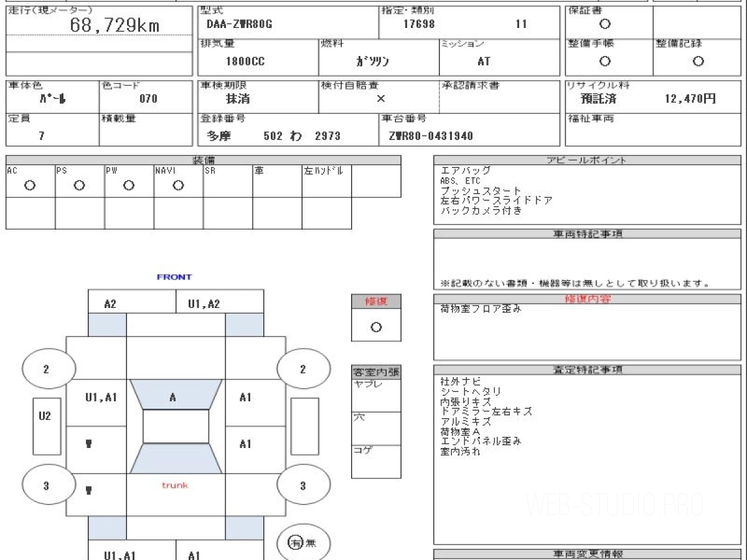The image size is (747, 560).
Task: Click the circle under 整備手帳
Action: coord(604,61)
